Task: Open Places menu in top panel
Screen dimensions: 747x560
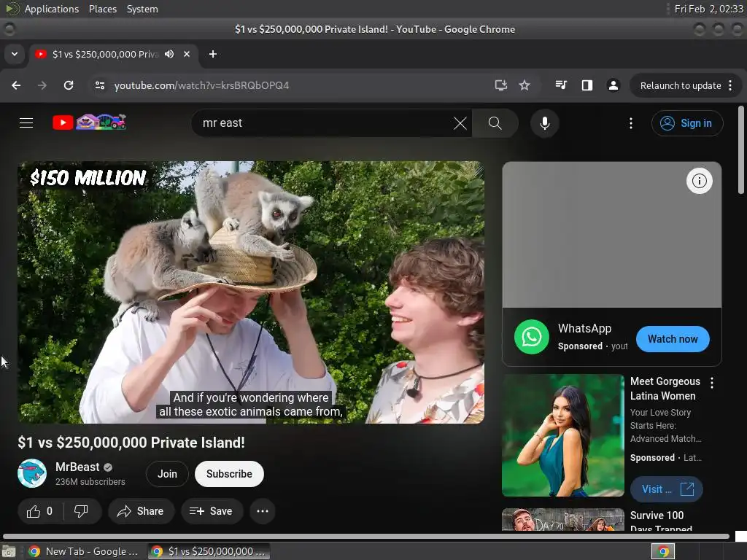Action: [x=103, y=9]
